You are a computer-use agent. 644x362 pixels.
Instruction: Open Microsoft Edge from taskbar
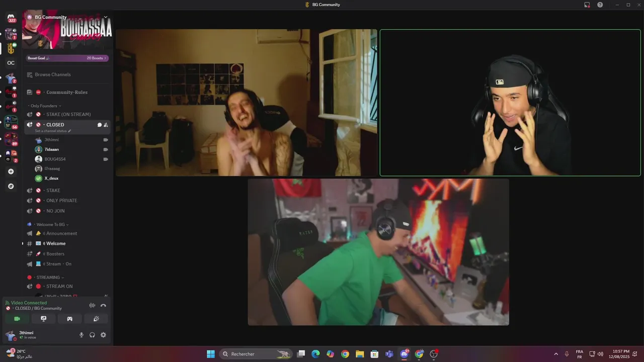315,354
